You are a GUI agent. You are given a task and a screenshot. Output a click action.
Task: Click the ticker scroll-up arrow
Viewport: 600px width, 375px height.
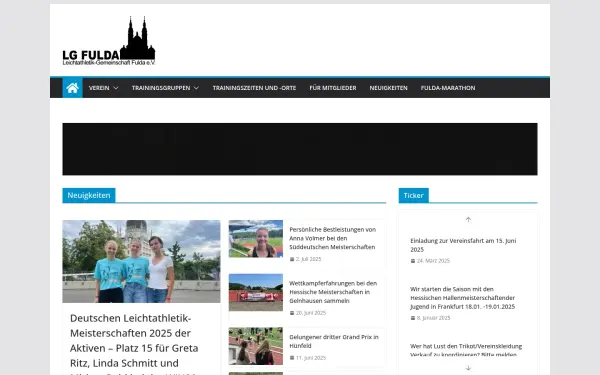[x=468, y=220]
